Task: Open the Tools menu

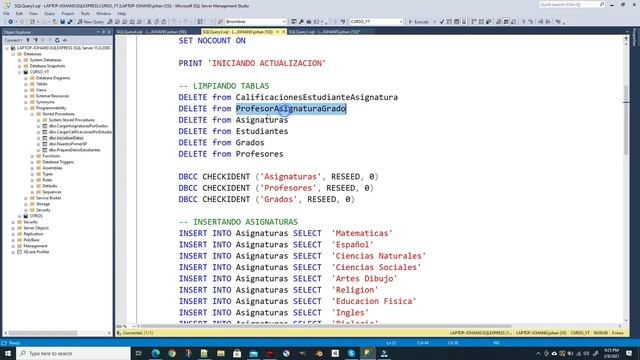Action: click(85, 13)
